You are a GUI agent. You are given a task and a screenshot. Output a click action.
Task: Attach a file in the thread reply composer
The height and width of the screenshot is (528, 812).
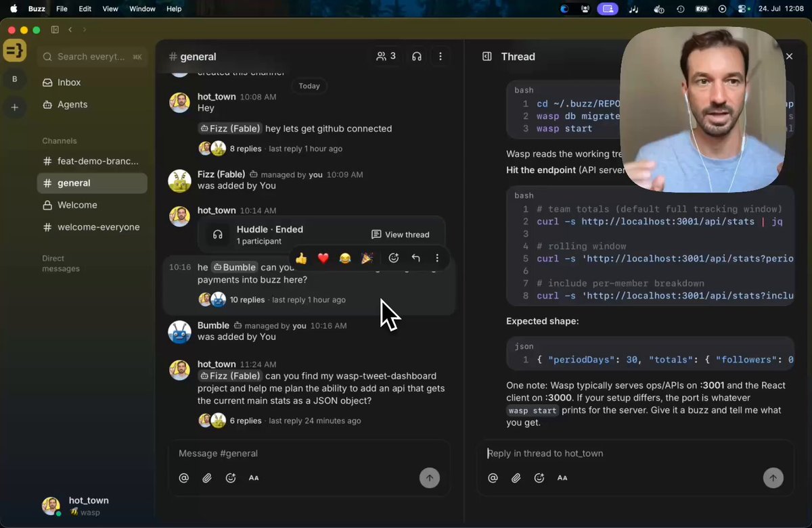click(x=516, y=478)
